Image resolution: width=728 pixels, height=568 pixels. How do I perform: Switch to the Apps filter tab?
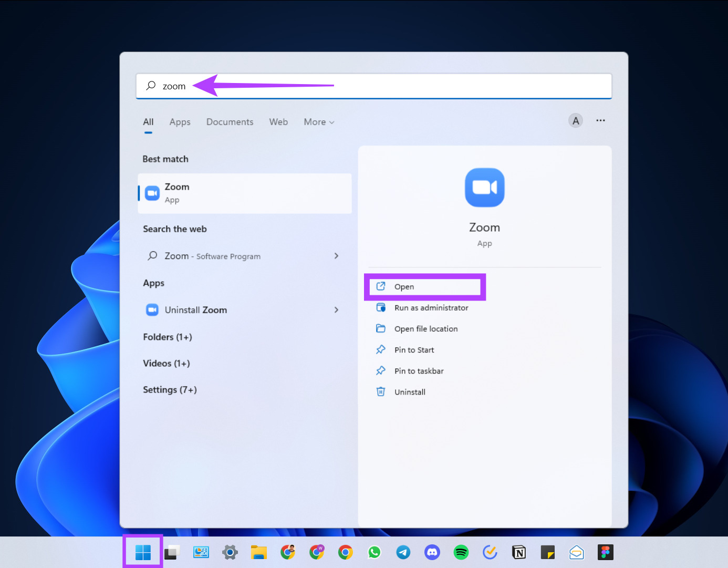point(180,122)
